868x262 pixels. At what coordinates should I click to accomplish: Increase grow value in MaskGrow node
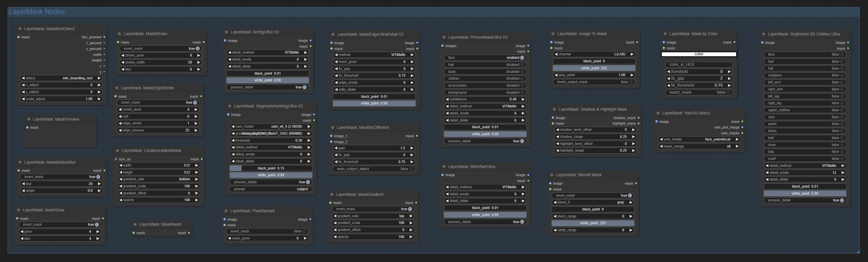98,232
